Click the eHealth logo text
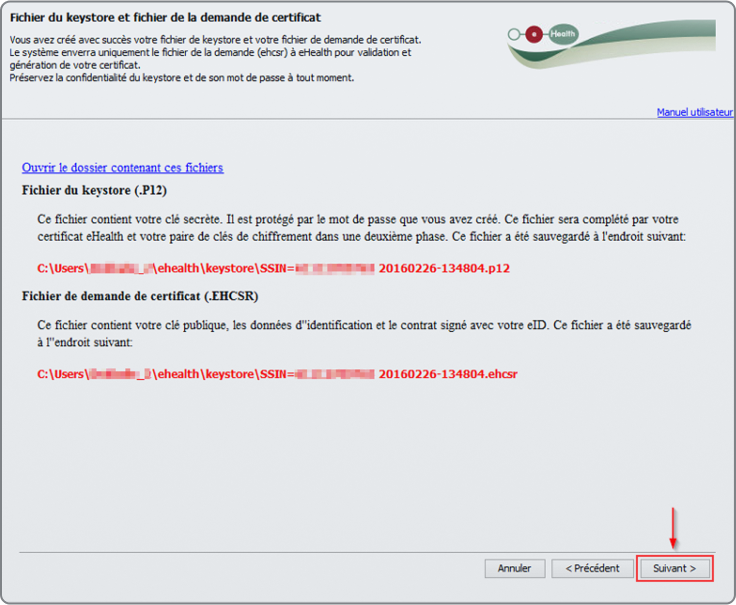This screenshot has width=736, height=605. point(562,33)
